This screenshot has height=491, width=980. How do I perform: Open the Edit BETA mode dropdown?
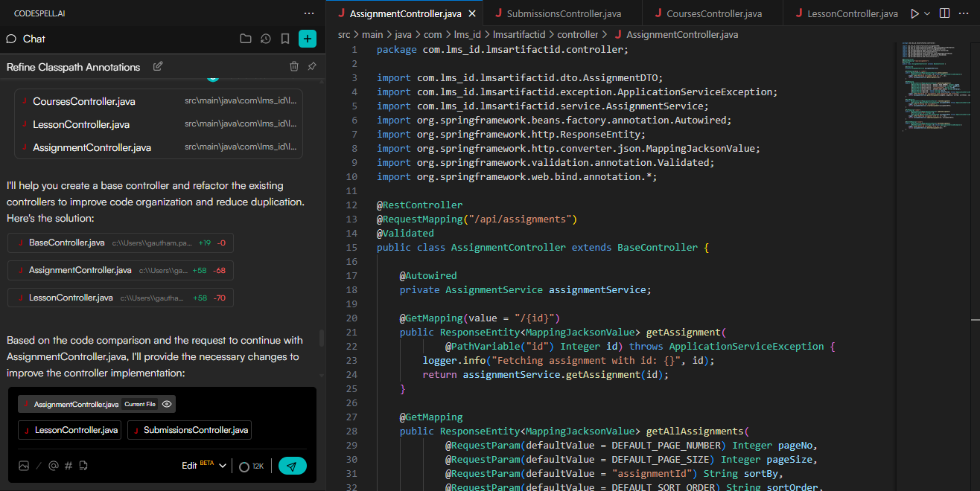pos(204,466)
